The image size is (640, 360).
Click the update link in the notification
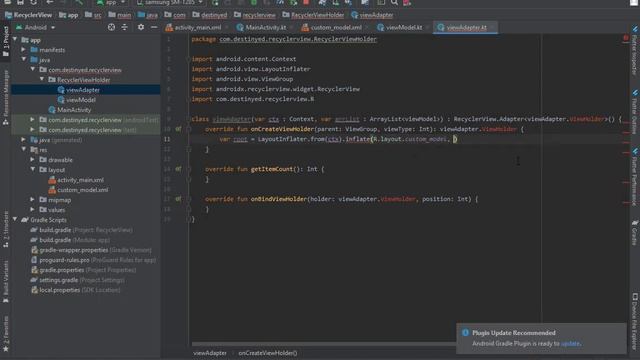point(570,343)
